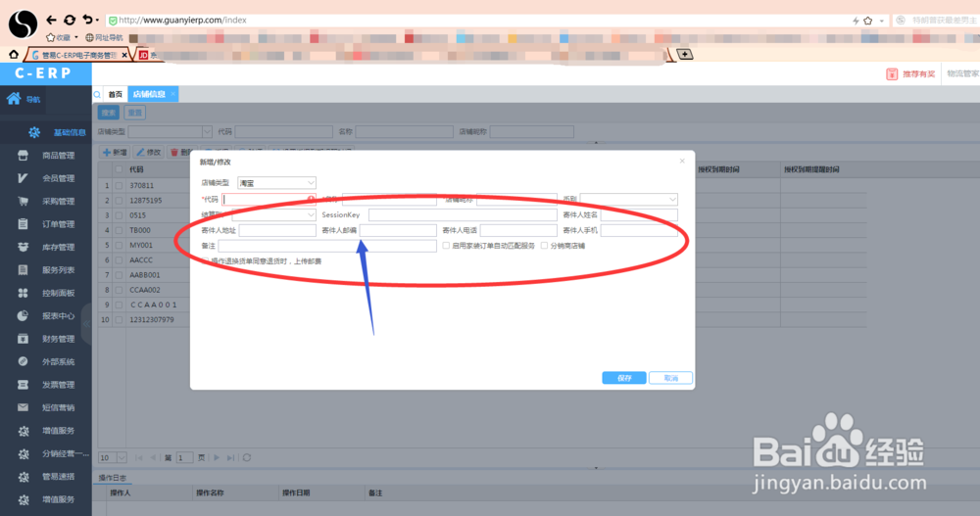Viewport: 980px width, 516px height.
Task: Click the browser home page icon
Action: [13, 55]
